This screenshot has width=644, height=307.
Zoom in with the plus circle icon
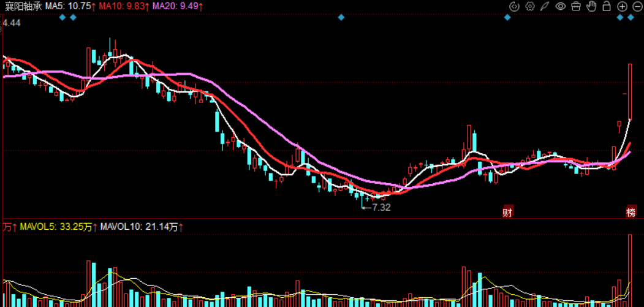point(622,6)
